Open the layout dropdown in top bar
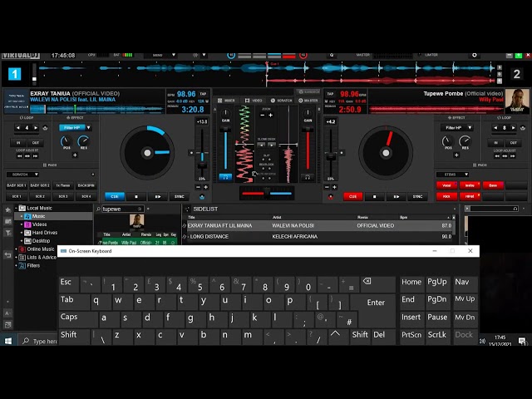 click(161, 55)
